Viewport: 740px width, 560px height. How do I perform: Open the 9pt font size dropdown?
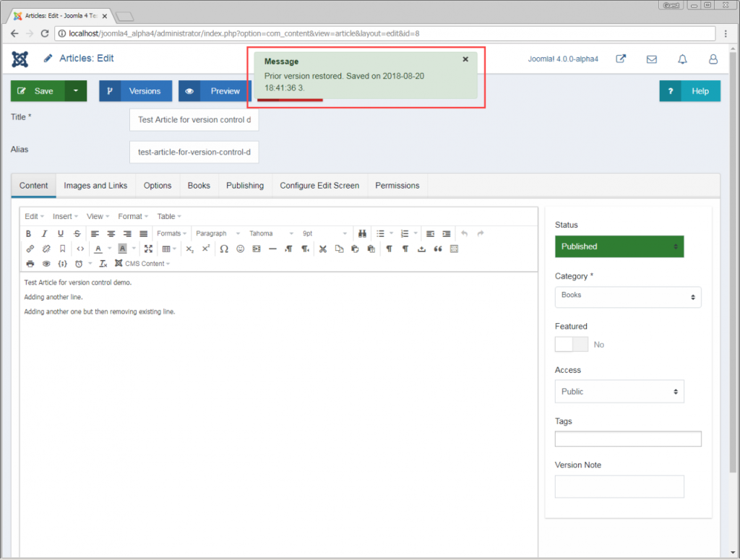point(324,233)
